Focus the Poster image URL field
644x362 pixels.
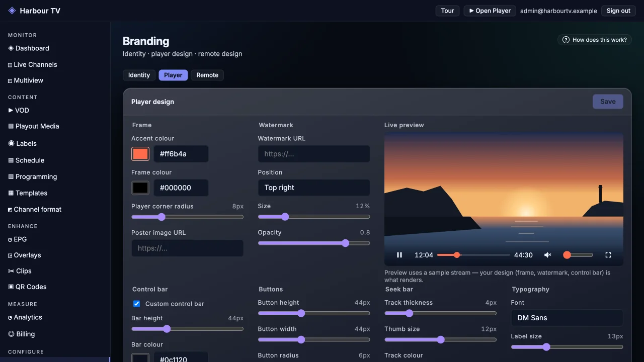(187, 248)
